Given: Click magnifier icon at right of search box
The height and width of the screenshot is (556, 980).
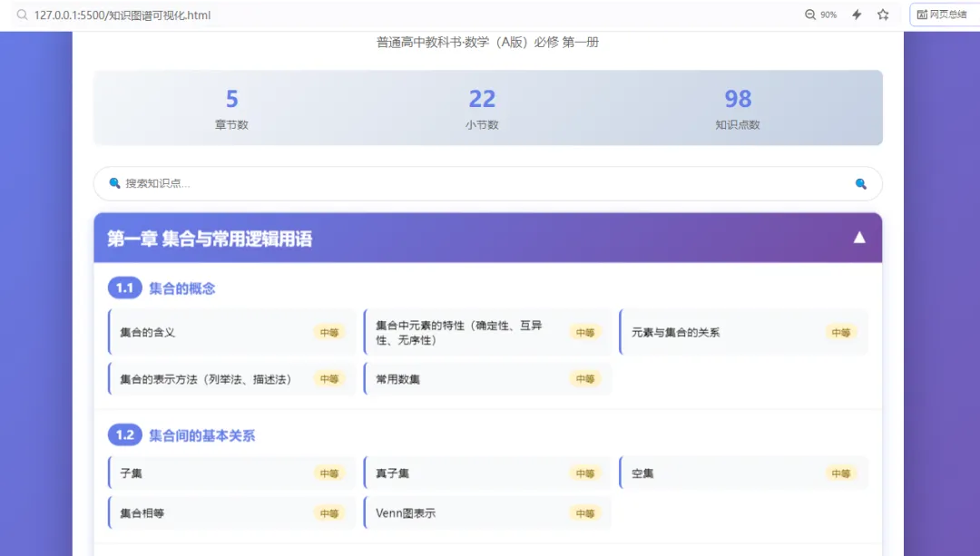Looking at the screenshot, I should click(860, 183).
